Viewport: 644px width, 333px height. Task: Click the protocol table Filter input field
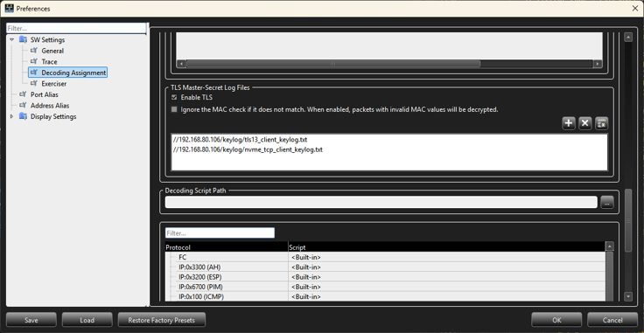click(220, 232)
